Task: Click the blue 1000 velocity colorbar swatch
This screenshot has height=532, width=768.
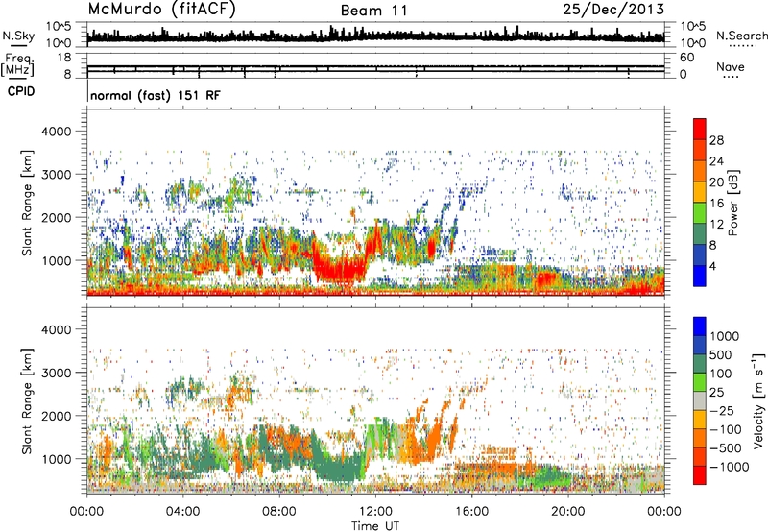Action: pyautogui.click(x=700, y=326)
